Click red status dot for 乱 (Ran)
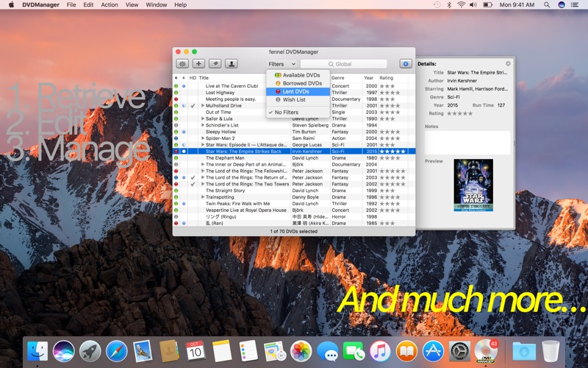The image size is (588, 368). click(x=176, y=223)
